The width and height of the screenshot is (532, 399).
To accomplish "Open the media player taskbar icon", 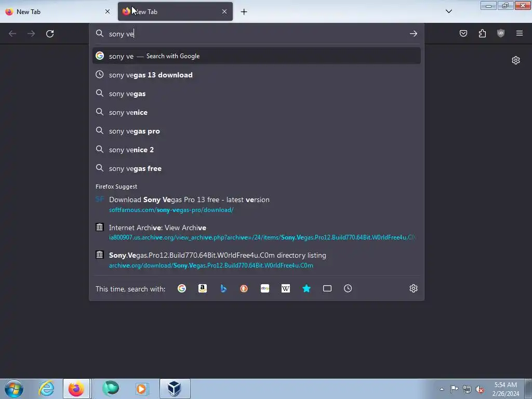I will [142, 389].
